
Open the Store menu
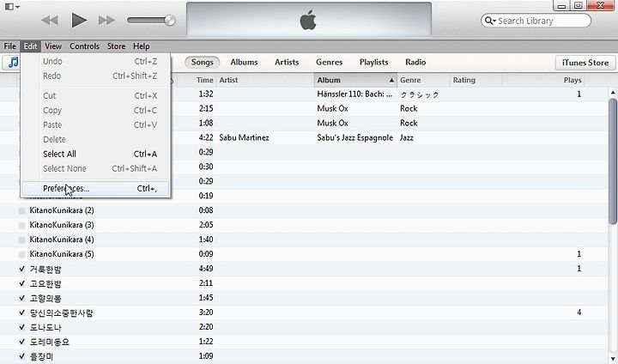[116, 46]
